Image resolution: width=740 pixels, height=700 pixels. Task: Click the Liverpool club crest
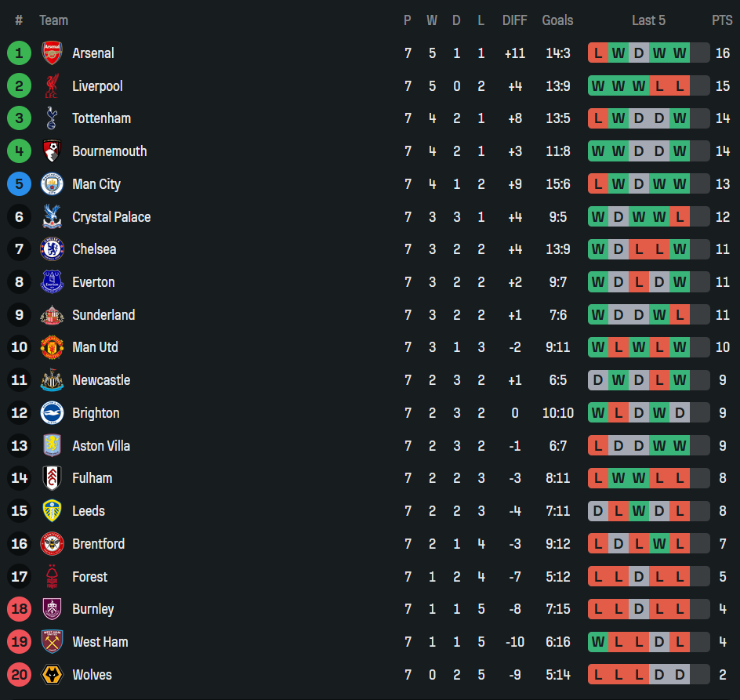(x=52, y=86)
